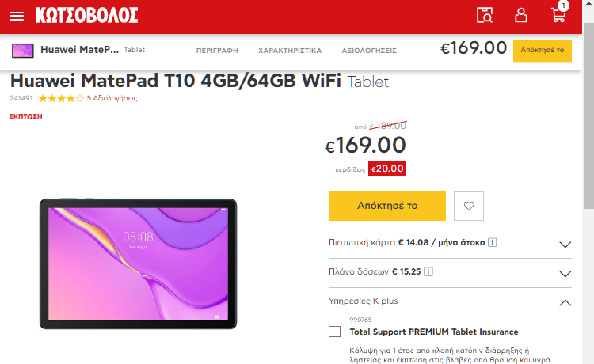594x364 pixels.
Task: Open the store search icon
Action: (x=485, y=16)
